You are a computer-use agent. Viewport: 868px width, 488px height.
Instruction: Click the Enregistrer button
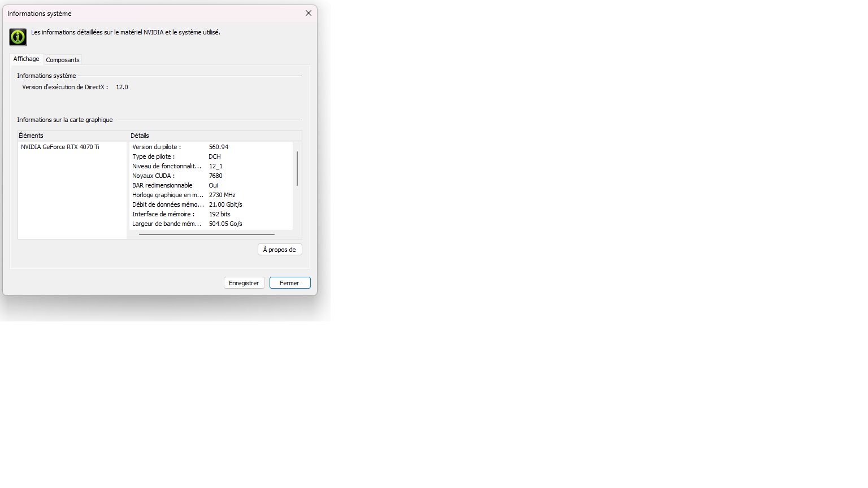coord(244,283)
